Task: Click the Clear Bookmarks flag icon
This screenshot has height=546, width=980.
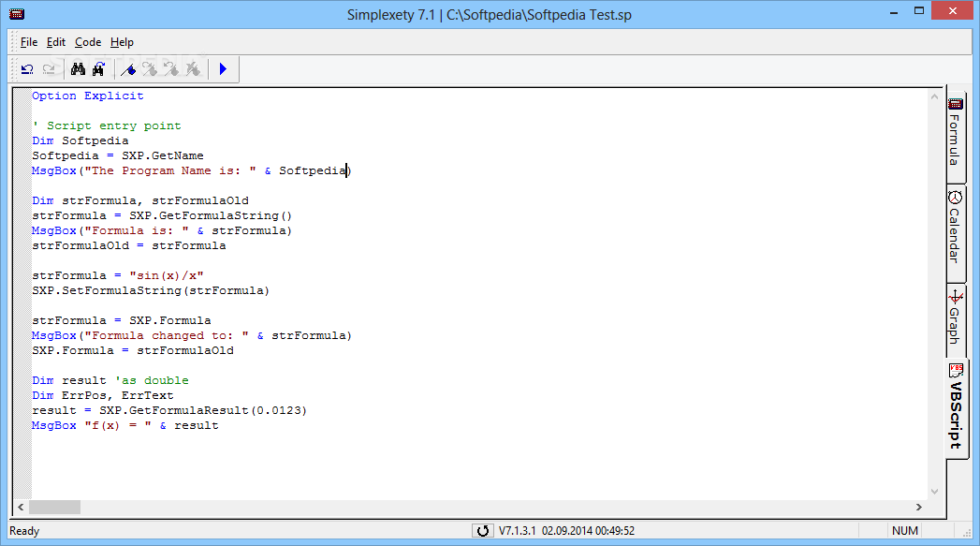Action: [x=193, y=68]
